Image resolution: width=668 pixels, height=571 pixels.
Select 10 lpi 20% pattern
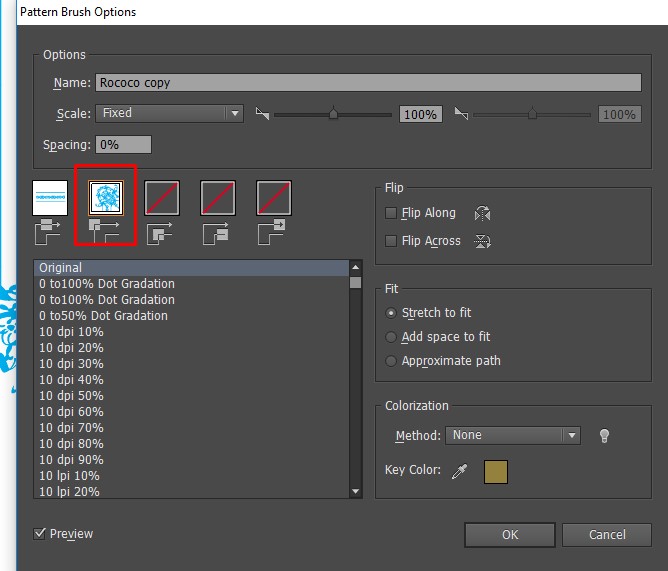tap(191, 491)
